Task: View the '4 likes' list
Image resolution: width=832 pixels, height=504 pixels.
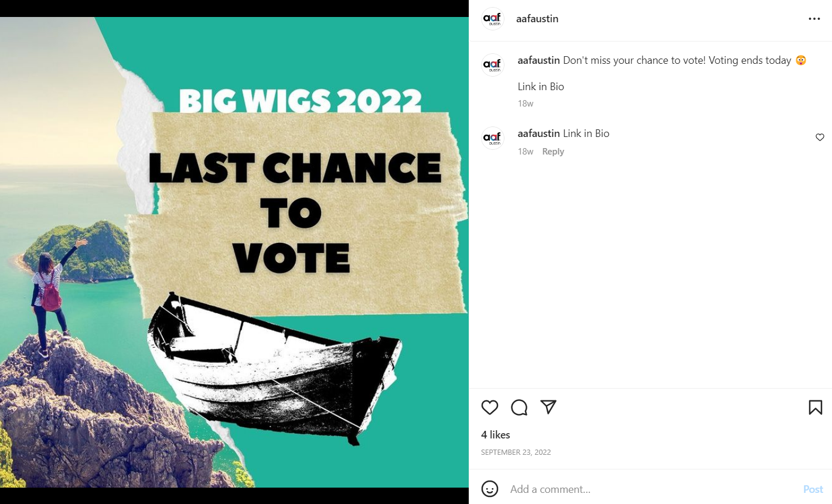Action: click(x=496, y=435)
